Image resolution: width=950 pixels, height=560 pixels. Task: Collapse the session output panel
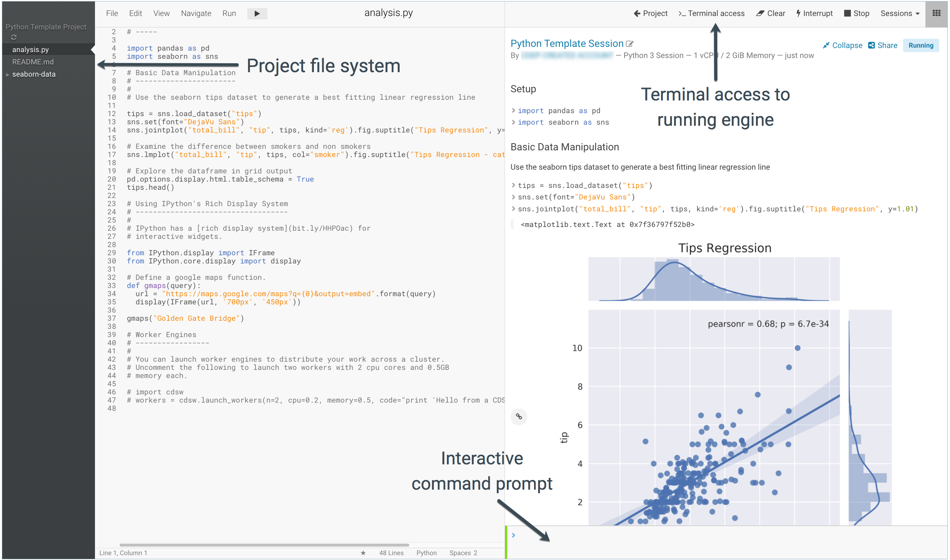point(842,46)
